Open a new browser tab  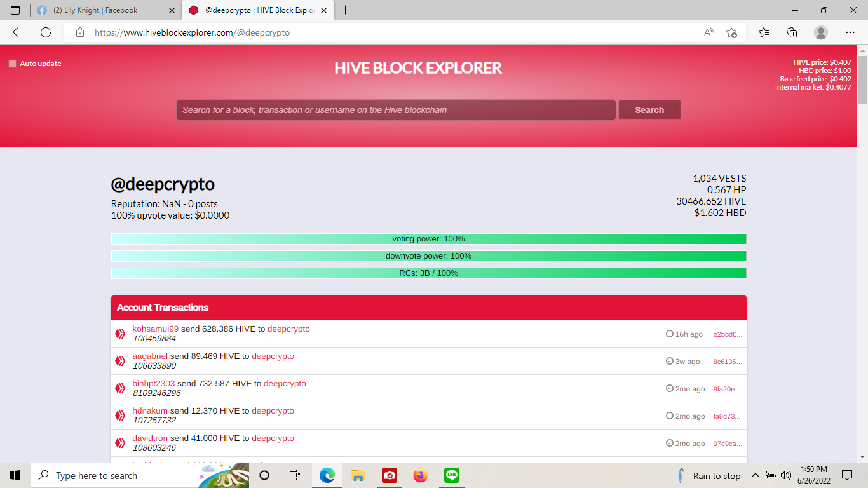click(x=346, y=10)
